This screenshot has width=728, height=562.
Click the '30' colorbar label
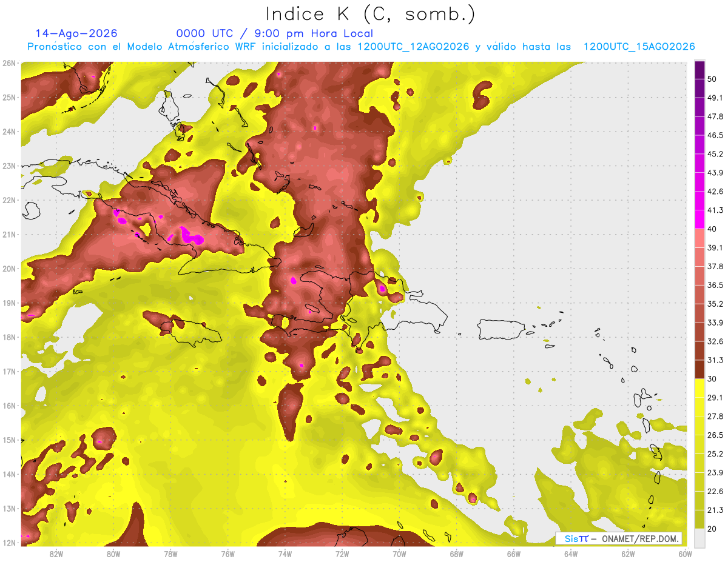[712, 379]
